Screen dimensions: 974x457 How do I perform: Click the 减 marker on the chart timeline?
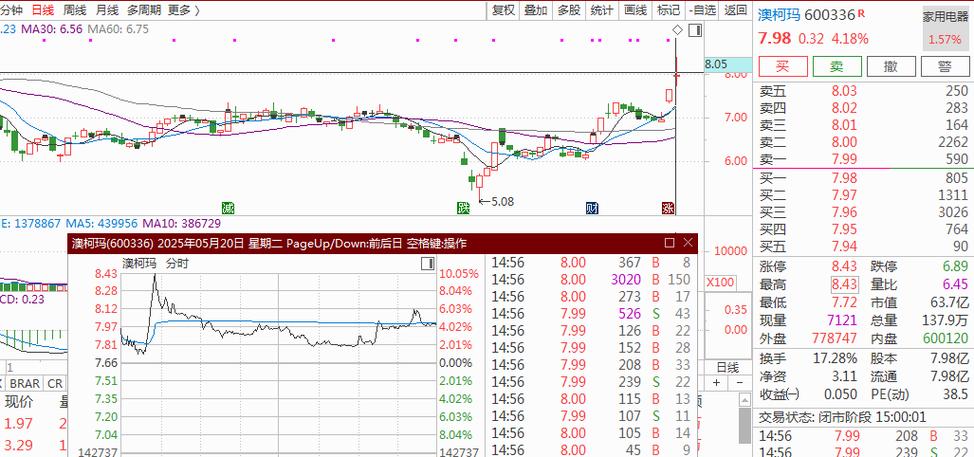[228, 208]
